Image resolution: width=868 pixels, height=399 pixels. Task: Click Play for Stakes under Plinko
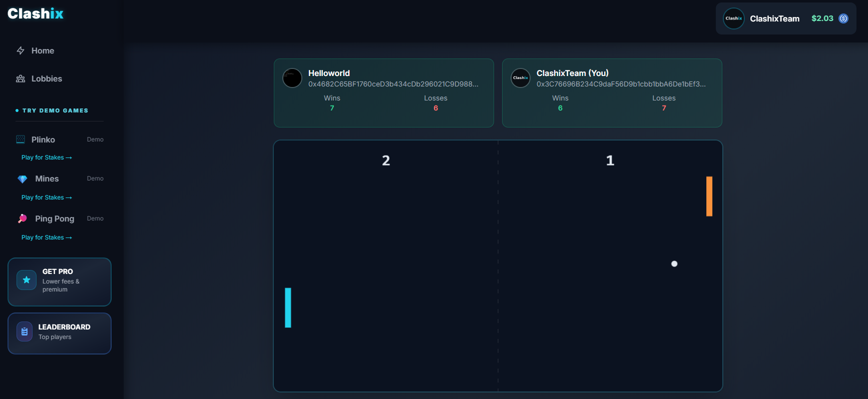47,157
